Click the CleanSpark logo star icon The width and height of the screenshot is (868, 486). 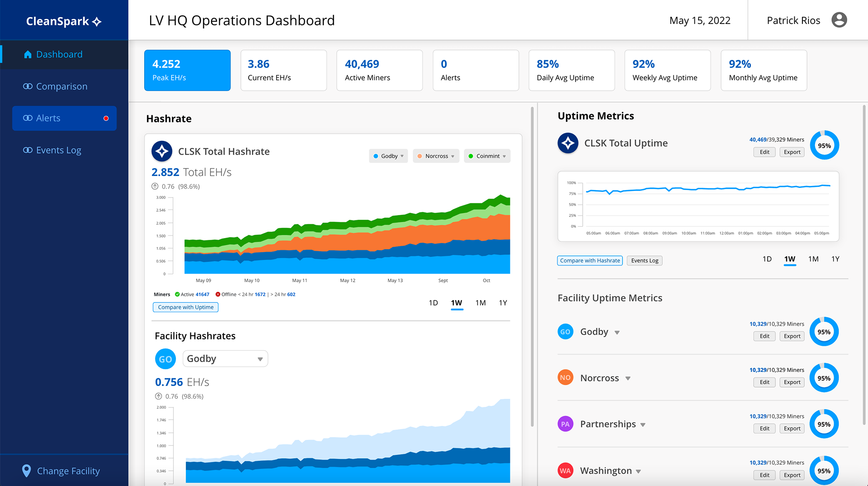97,22
